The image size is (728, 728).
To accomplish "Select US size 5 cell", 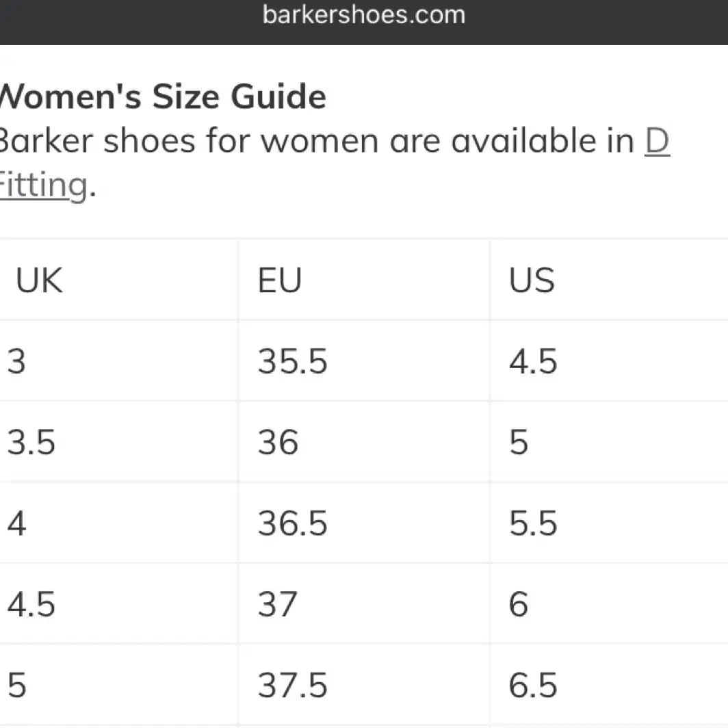I will [x=609, y=441].
